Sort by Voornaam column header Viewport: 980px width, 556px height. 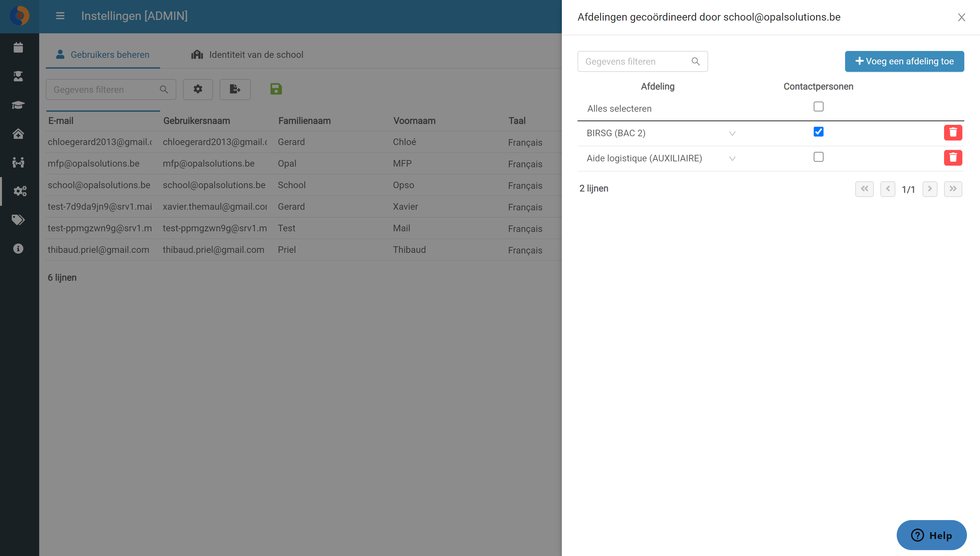pyautogui.click(x=414, y=121)
